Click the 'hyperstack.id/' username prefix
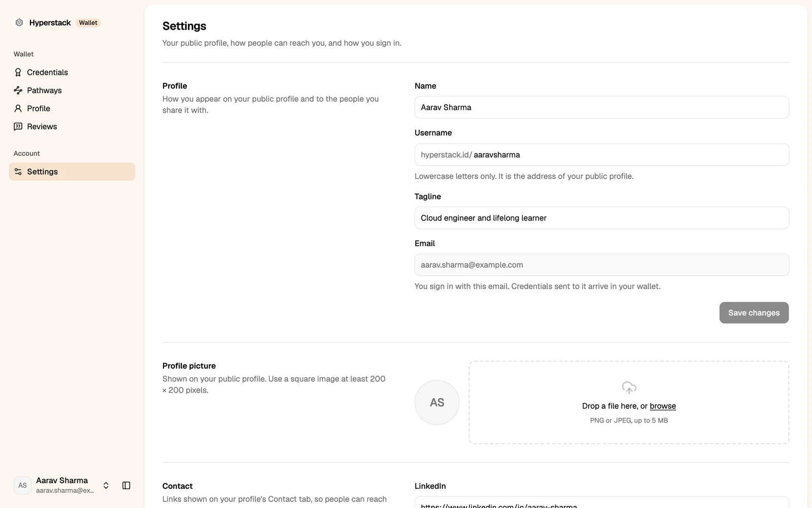 [x=446, y=154]
